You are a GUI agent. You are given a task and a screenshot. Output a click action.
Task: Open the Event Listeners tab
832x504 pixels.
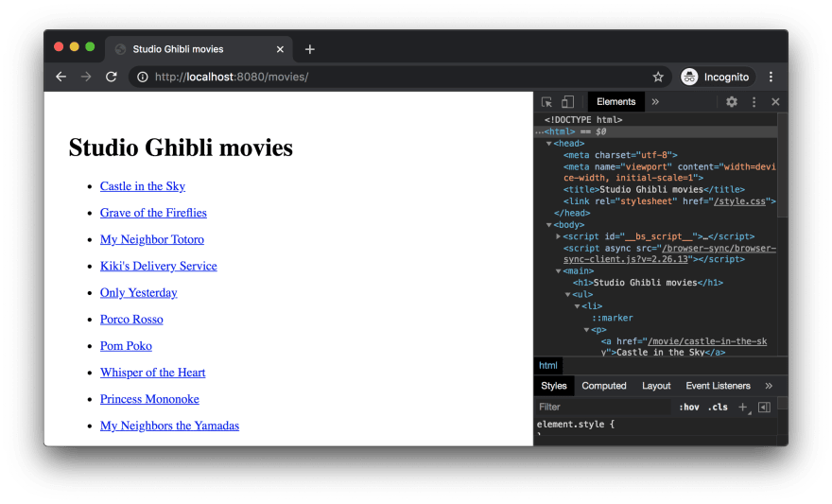pyautogui.click(x=718, y=386)
